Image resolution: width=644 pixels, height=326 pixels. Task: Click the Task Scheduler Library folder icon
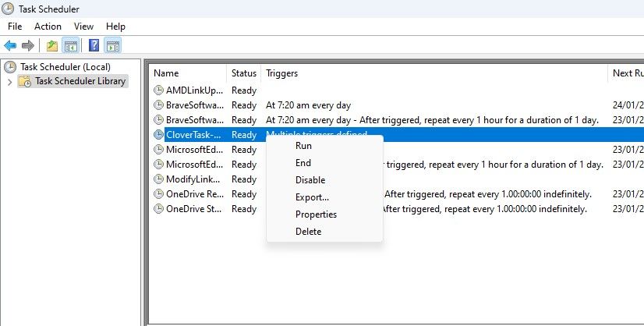coord(25,81)
